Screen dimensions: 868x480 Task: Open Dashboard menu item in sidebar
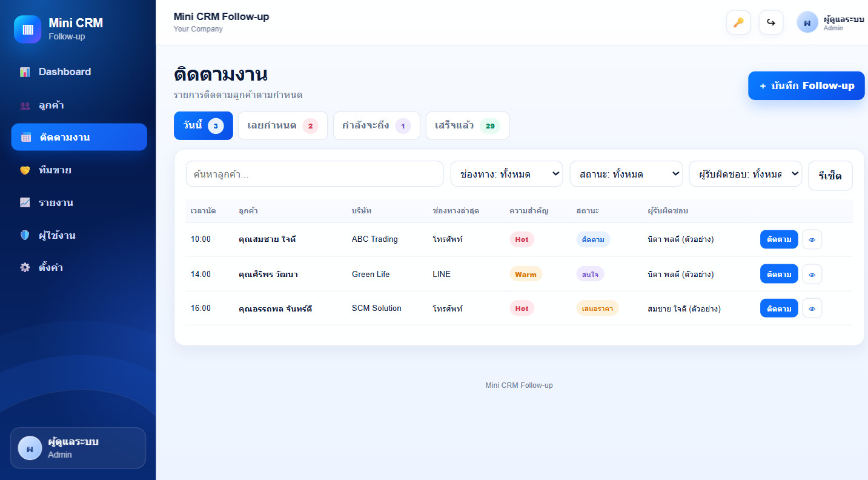pyautogui.click(x=79, y=72)
